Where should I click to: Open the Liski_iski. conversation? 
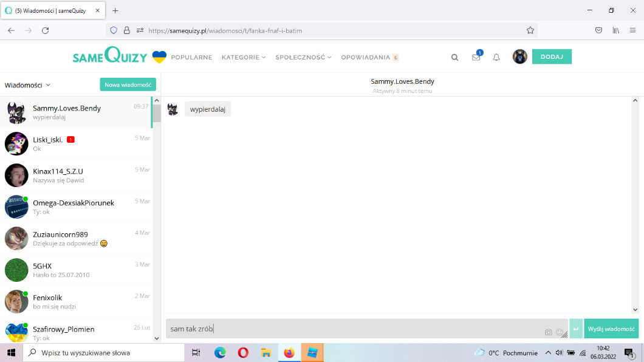[76, 143]
